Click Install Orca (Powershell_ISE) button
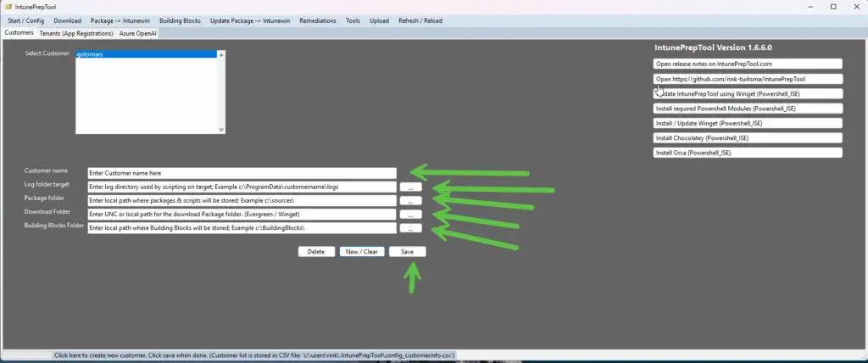 click(748, 153)
